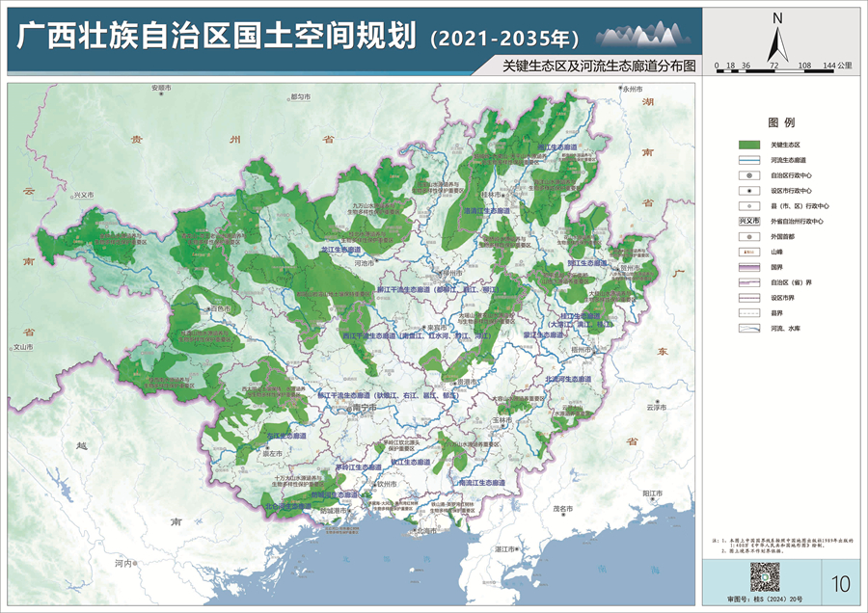
Task: Expand the 设区市界 legend row
Action: tap(748, 297)
